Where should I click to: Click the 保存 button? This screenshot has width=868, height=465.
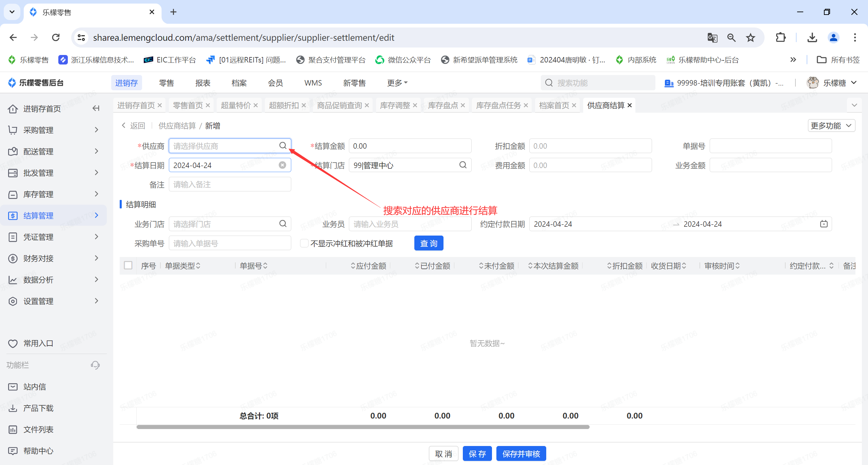(x=477, y=453)
